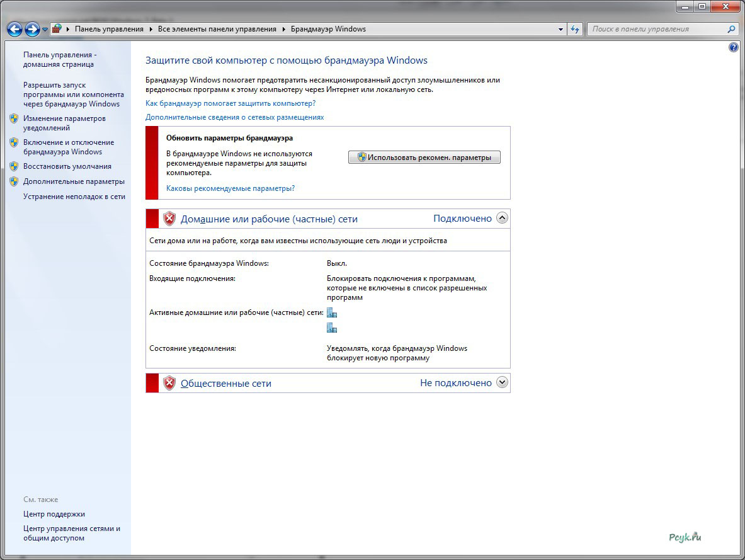745x560 pixels.
Task: Open 'Панель управления - домашняя страница' link
Action: (60, 59)
